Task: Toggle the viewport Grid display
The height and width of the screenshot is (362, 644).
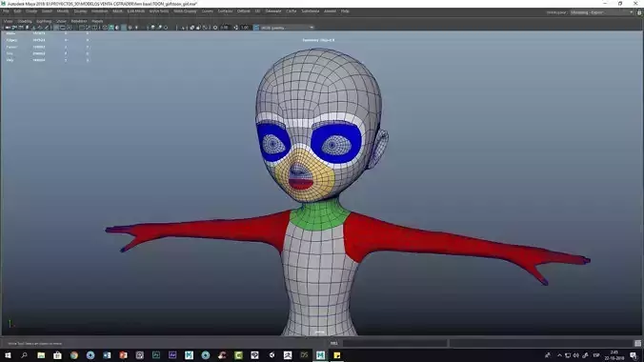Action: pyautogui.click(x=56, y=28)
